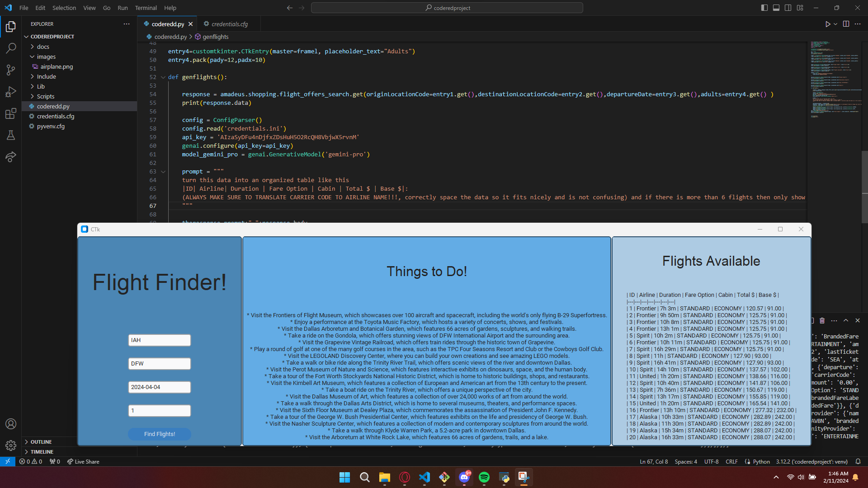Split the editor to the right

point(846,24)
